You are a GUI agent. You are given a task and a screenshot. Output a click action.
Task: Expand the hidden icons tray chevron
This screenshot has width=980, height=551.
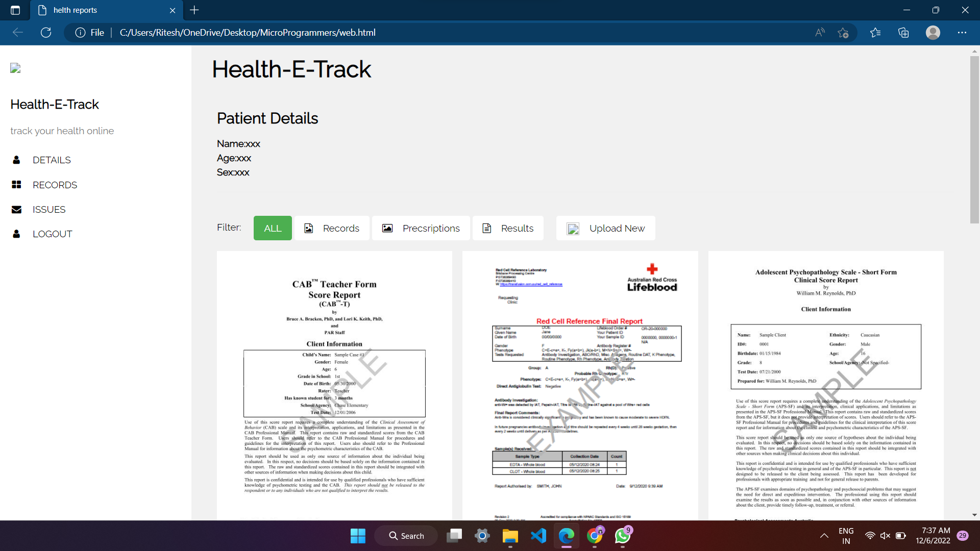[823, 536]
